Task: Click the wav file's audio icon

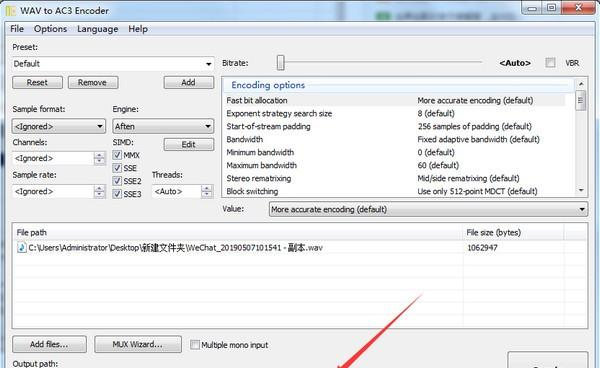Action: point(22,248)
